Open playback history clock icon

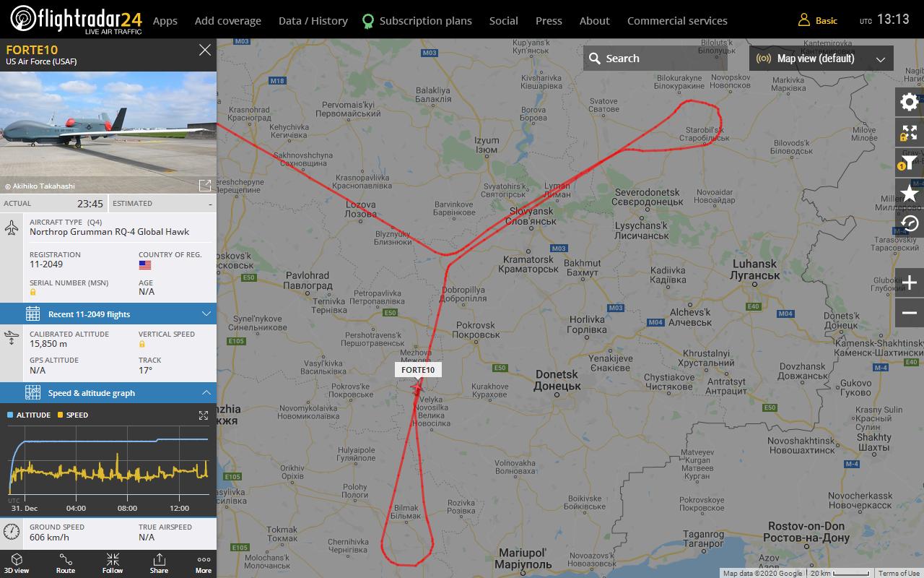[910, 223]
